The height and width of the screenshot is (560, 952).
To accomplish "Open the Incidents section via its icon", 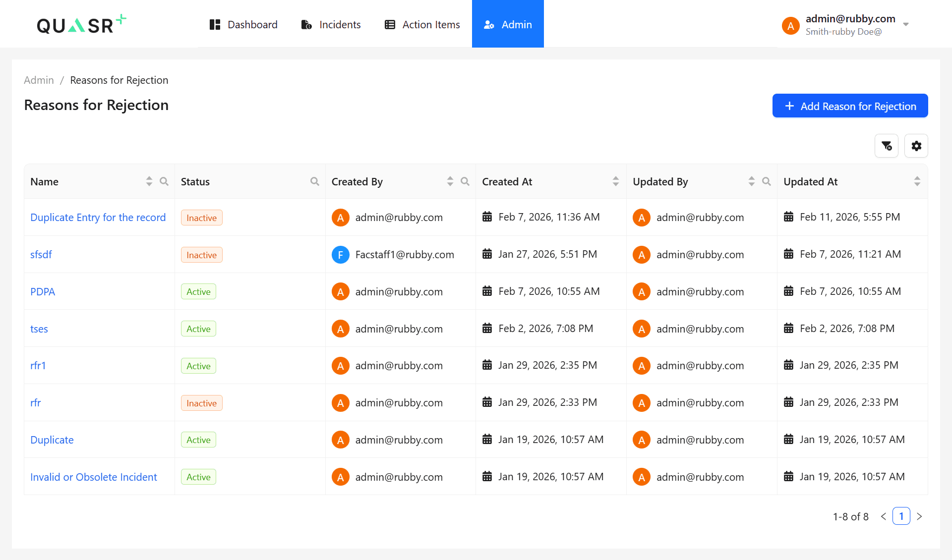I will [305, 24].
